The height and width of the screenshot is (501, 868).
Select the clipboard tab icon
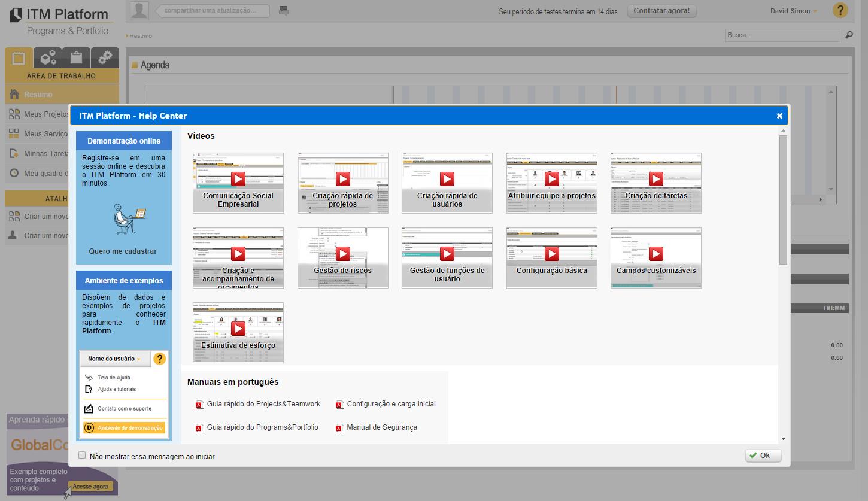tap(76, 58)
